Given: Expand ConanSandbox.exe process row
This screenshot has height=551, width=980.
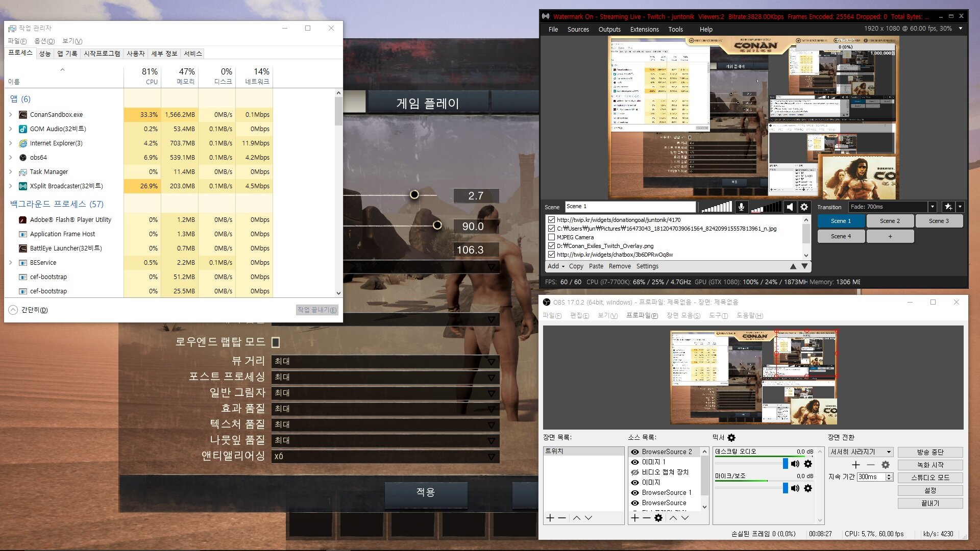Looking at the screenshot, I should coord(11,115).
